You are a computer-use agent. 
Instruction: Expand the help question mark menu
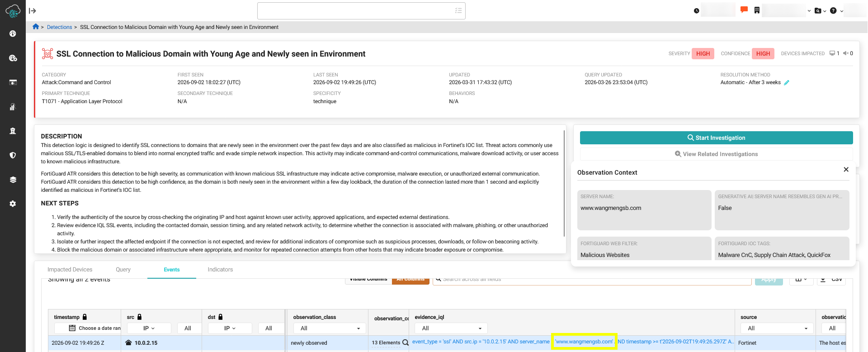(x=837, y=11)
